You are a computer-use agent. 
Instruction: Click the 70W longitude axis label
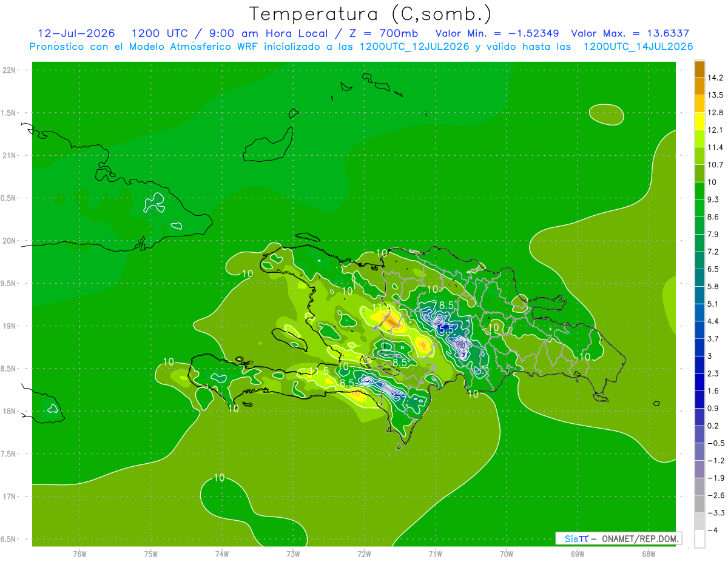point(507,554)
